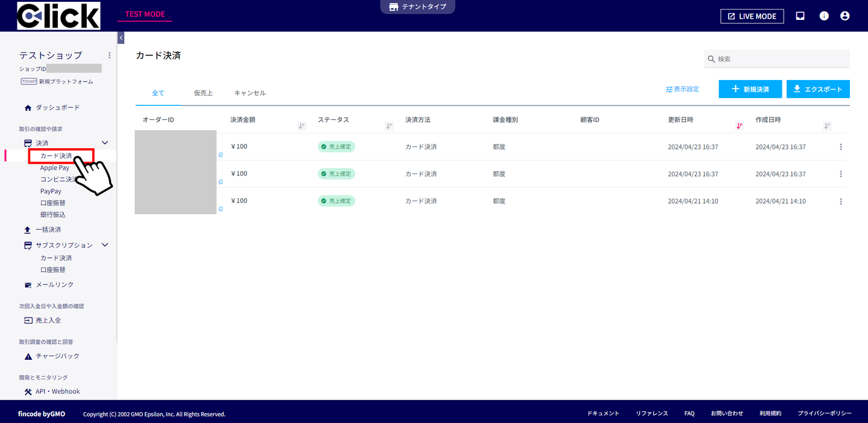Click the first row's 売上確定 status badge

click(x=336, y=147)
